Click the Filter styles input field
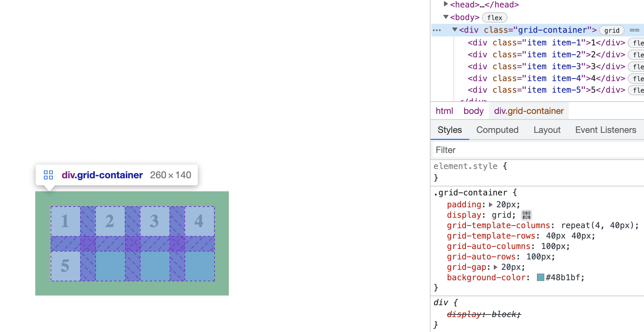This screenshot has width=644, height=332. pyautogui.click(x=538, y=150)
